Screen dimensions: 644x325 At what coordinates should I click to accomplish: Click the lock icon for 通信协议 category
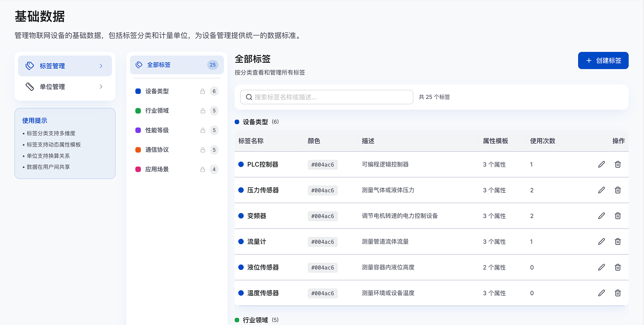tap(203, 150)
